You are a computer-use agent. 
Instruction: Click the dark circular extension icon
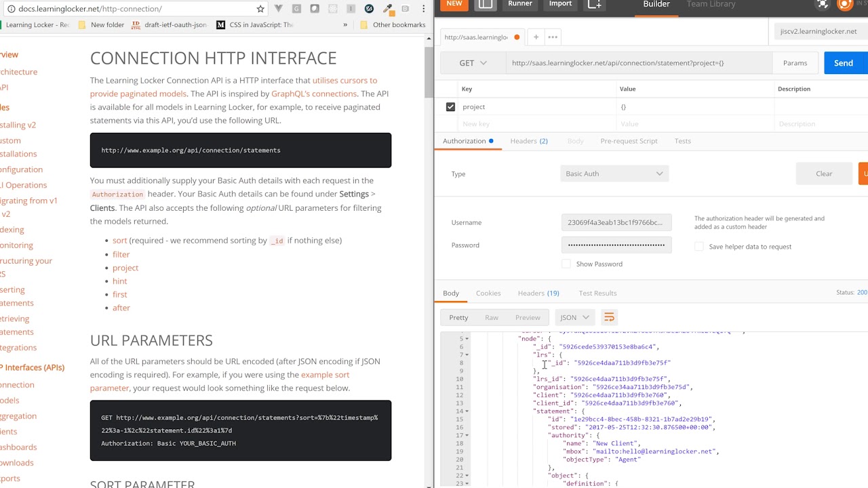coord(369,9)
